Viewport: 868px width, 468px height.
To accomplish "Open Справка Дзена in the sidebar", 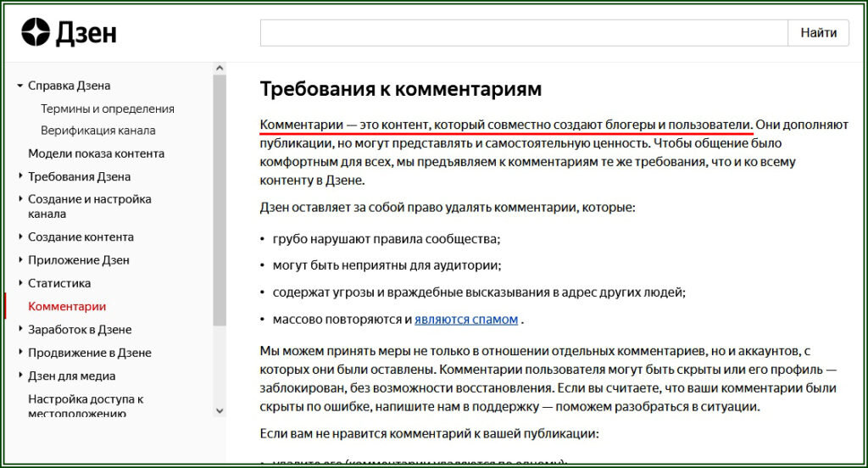I will point(70,86).
